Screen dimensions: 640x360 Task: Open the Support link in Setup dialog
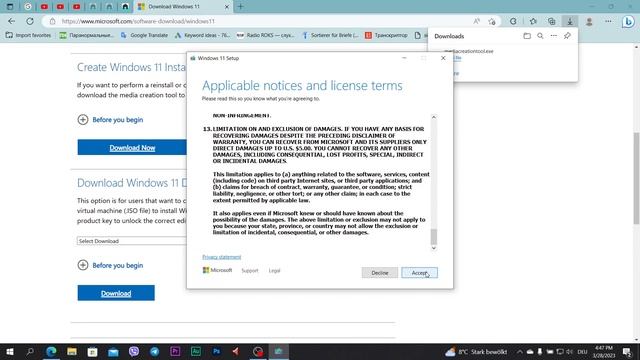(x=250, y=271)
